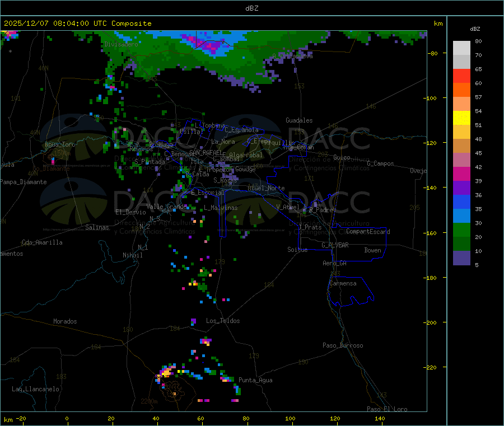This screenshot has height=426, width=504.
Task: Select the Agua_Toro label
Action: [x=60, y=144]
